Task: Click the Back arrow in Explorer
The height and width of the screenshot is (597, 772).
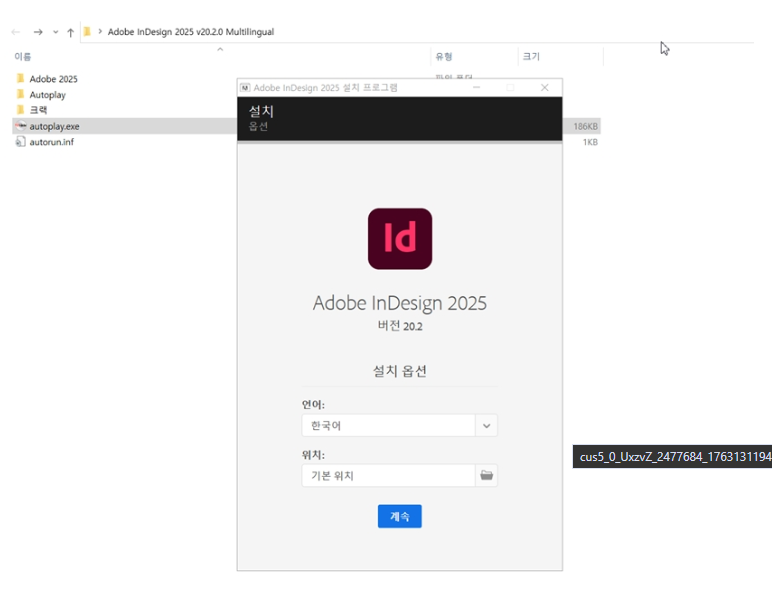Action: [x=15, y=32]
